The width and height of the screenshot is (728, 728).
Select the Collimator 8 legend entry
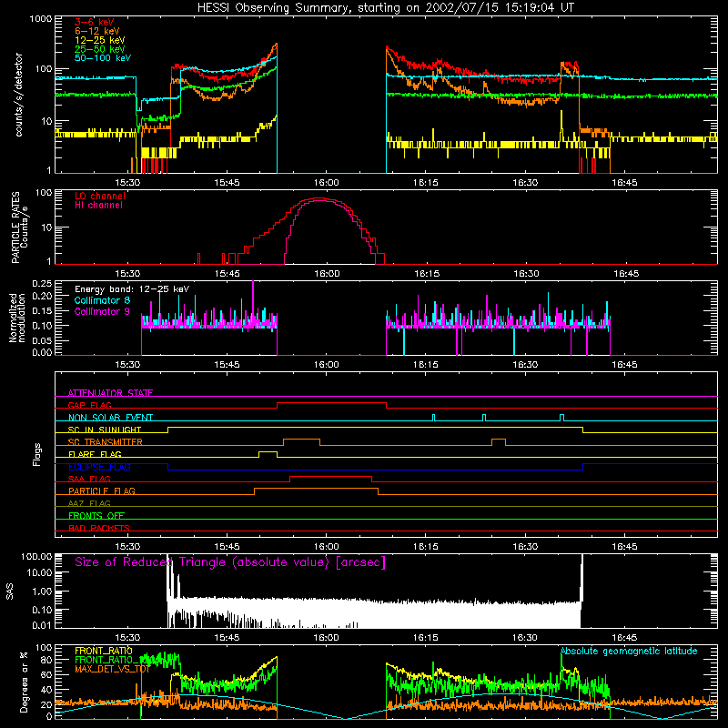[x=102, y=300]
